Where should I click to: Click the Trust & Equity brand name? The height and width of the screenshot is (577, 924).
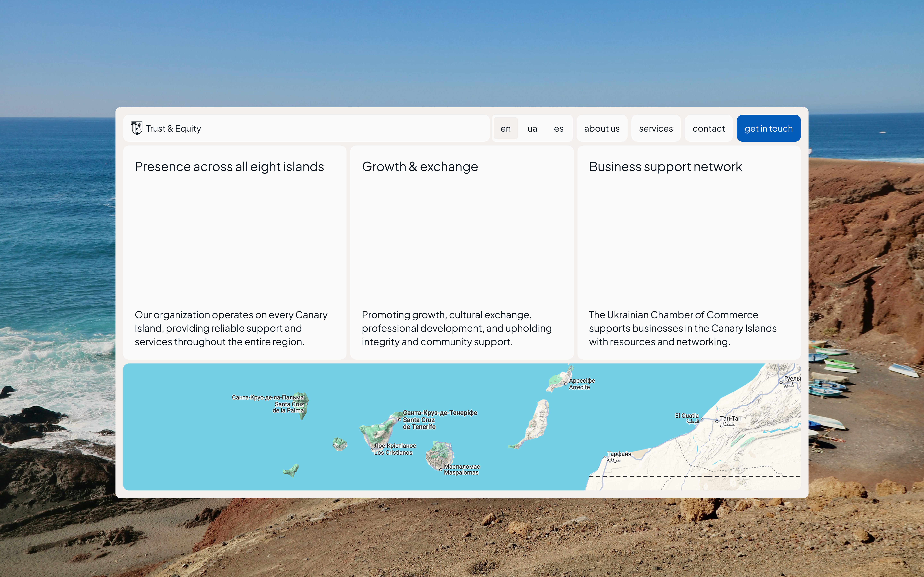click(x=173, y=129)
